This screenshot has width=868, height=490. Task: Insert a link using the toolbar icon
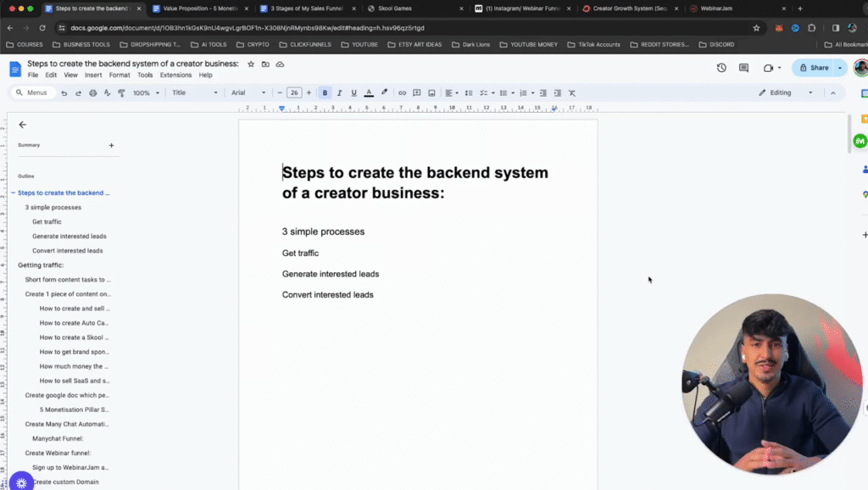click(x=401, y=92)
